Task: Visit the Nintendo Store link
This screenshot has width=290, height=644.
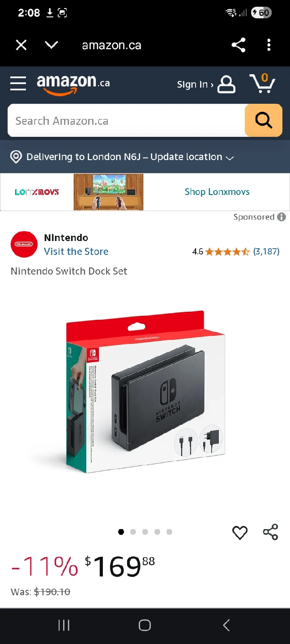Action: 76,251
